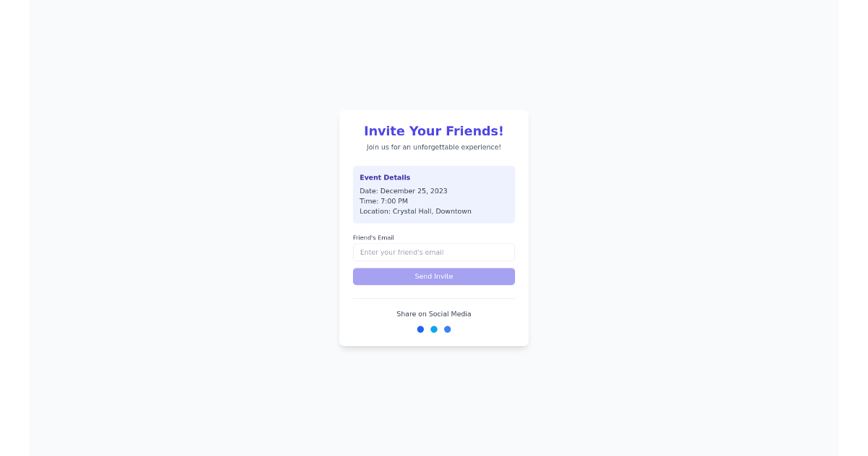This screenshot has width=868, height=456.
Task: Tap the center blue circle below Share on Social Media
Action: [x=434, y=329]
